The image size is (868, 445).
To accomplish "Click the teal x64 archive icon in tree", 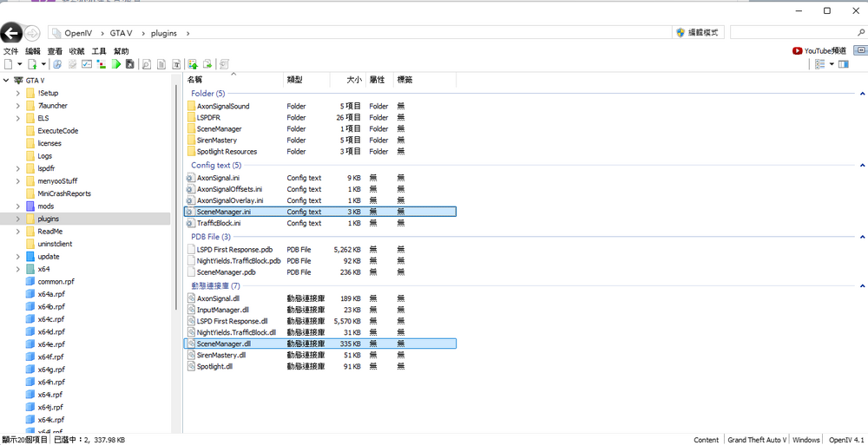I will click(30, 269).
